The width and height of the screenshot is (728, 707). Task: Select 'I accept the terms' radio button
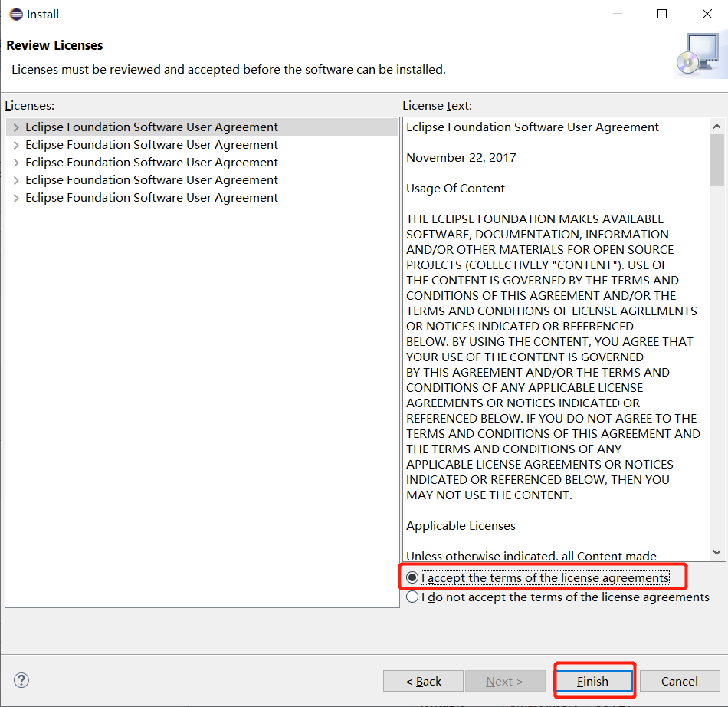click(412, 577)
